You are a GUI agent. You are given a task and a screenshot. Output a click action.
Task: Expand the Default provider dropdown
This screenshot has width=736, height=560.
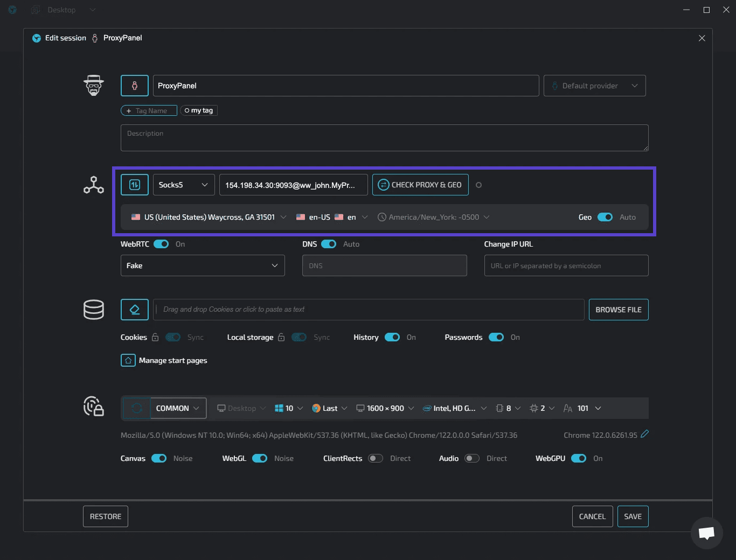tap(594, 86)
